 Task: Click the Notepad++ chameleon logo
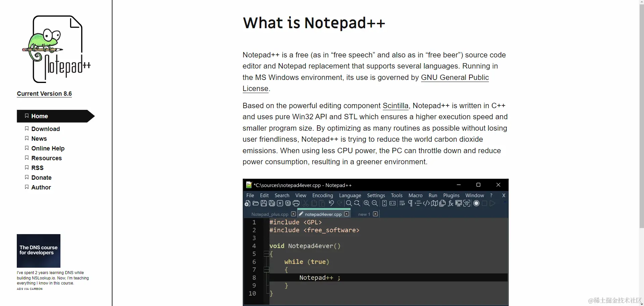56,49
